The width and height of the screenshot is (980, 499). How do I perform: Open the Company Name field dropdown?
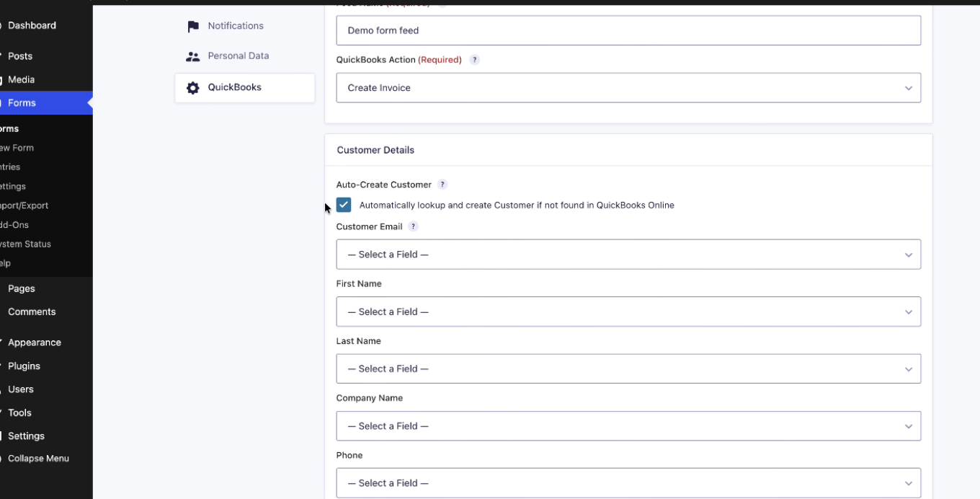point(628,426)
